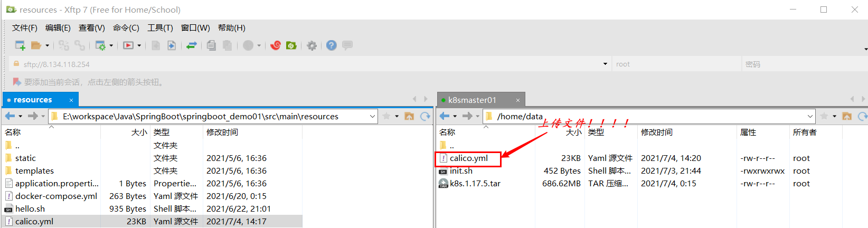Go forward in local resources pane
This screenshot has height=228, width=868.
click(x=33, y=116)
